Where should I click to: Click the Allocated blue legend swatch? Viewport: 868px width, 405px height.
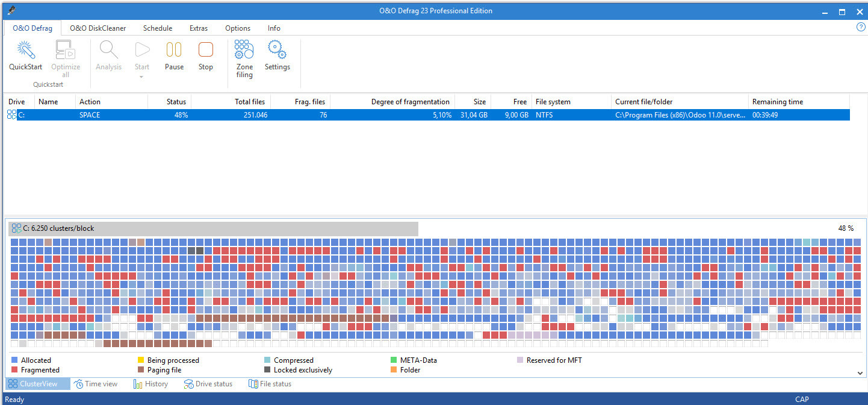14,360
